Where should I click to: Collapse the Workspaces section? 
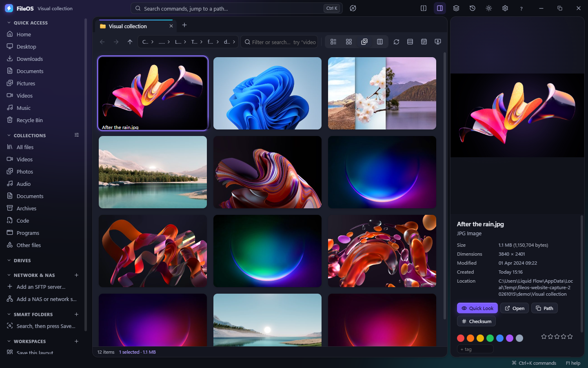tap(9, 341)
